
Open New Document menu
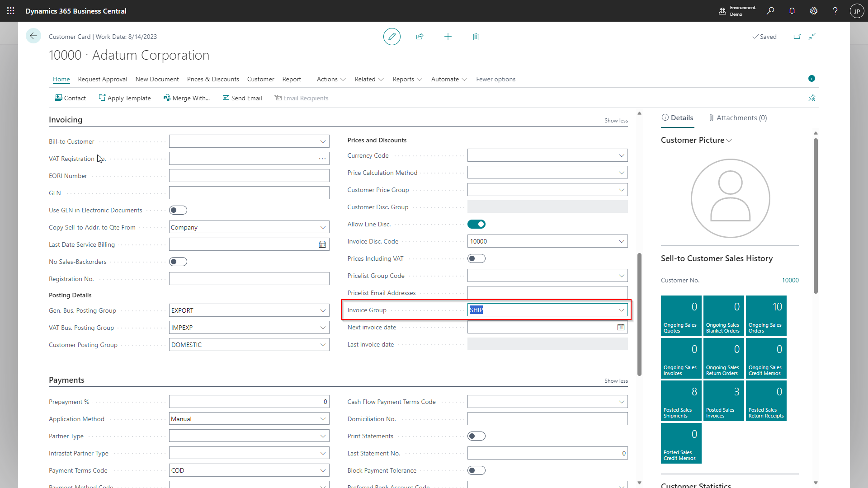(x=157, y=79)
